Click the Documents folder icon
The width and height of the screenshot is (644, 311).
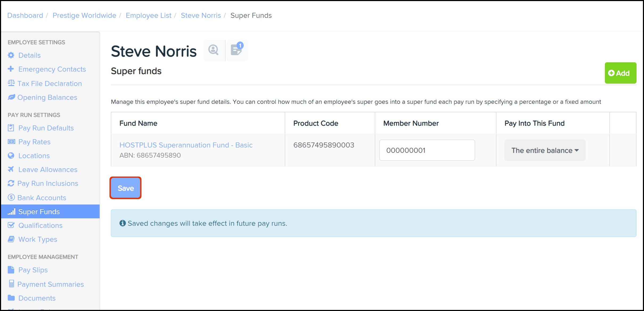tap(11, 298)
